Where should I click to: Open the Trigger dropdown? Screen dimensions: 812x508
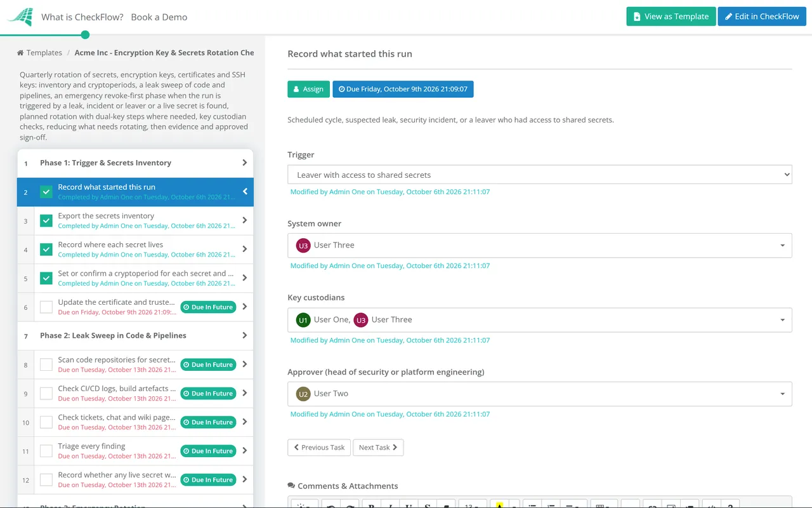coord(540,175)
